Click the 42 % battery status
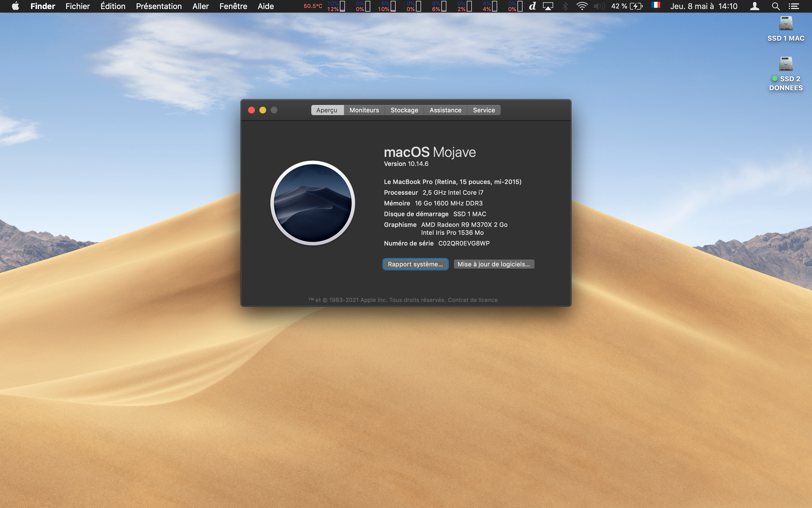Image resolution: width=812 pixels, height=508 pixels. tap(627, 6)
